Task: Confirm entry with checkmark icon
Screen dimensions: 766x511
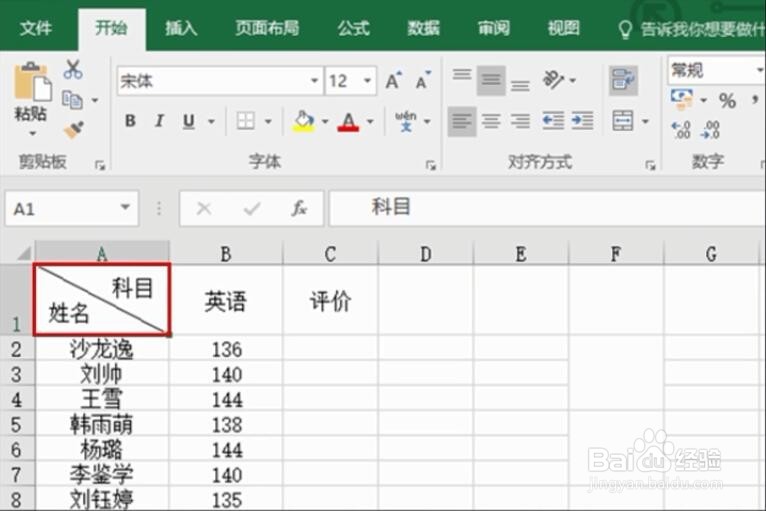Action: tap(252, 209)
